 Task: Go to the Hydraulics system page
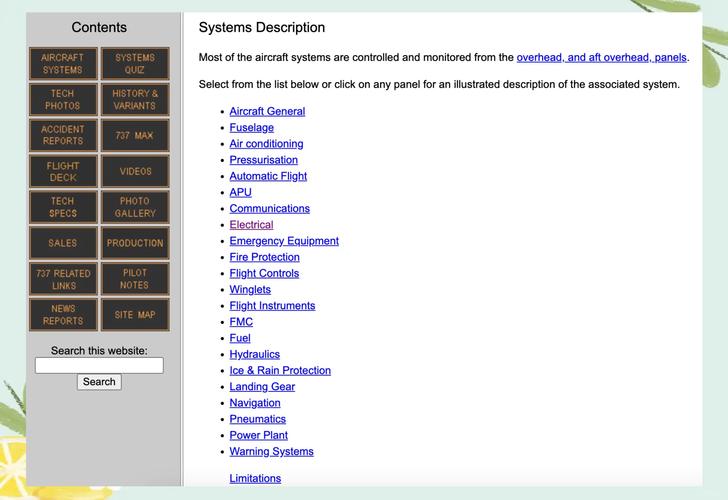(254, 354)
